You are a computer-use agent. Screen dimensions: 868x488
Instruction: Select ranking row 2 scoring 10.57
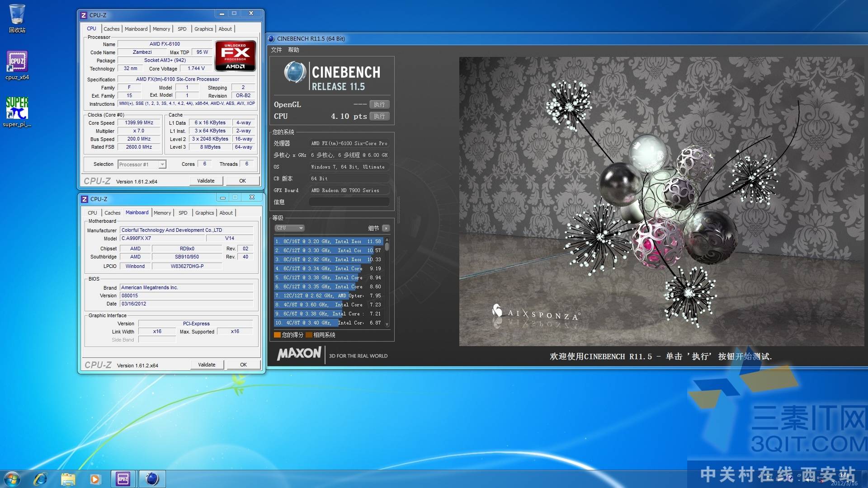click(329, 250)
